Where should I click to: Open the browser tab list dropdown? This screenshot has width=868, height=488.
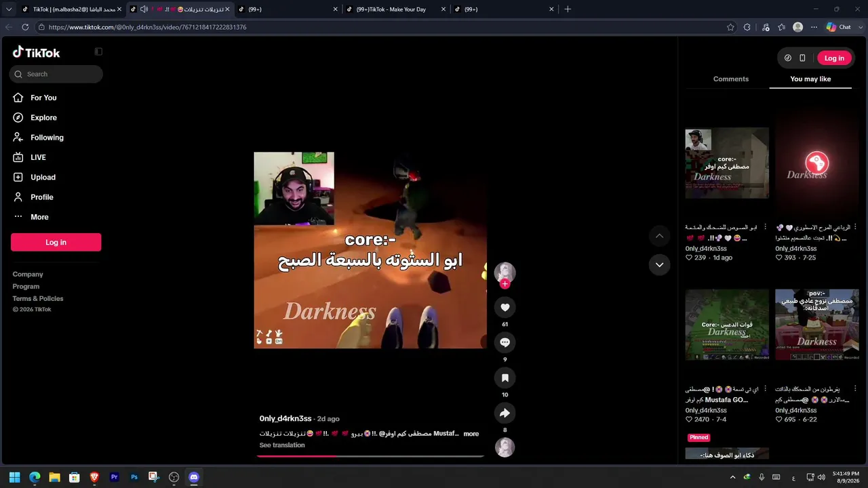pyautogui.click(x=9, y=9)
